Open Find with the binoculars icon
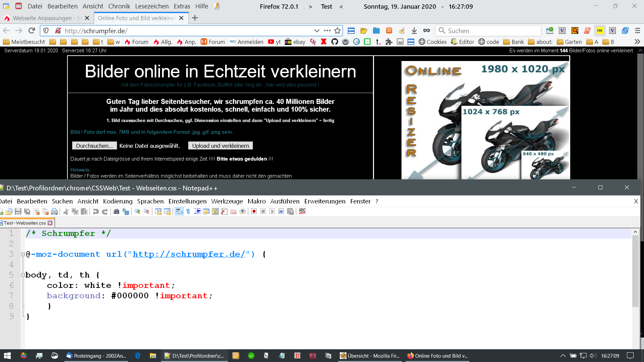Screen dimensions: 644x362 [116, 212]
